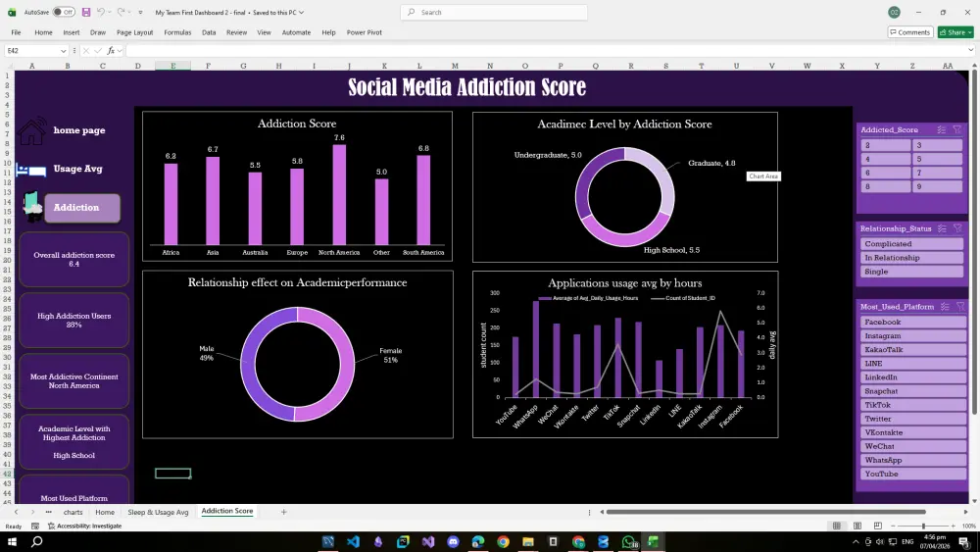Select Facebook in Most_Used_Platform slicer
The height and width of the screenshot is (552, 980).
click(913, 322)
